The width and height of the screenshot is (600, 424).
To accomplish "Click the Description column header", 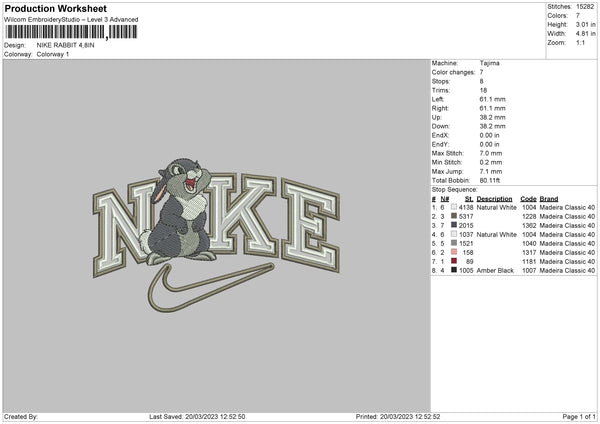I will click(x=494, y=199).
